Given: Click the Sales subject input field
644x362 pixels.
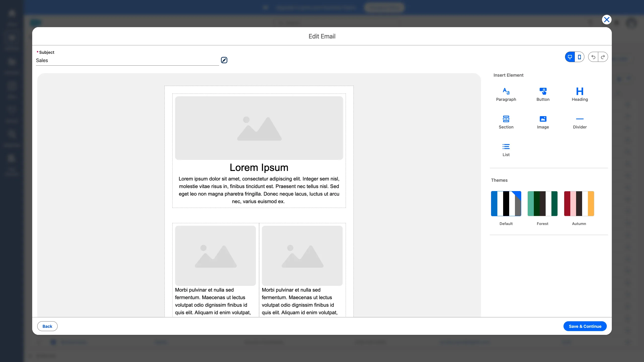Looking at the screenshot, I should pos(126,60).
